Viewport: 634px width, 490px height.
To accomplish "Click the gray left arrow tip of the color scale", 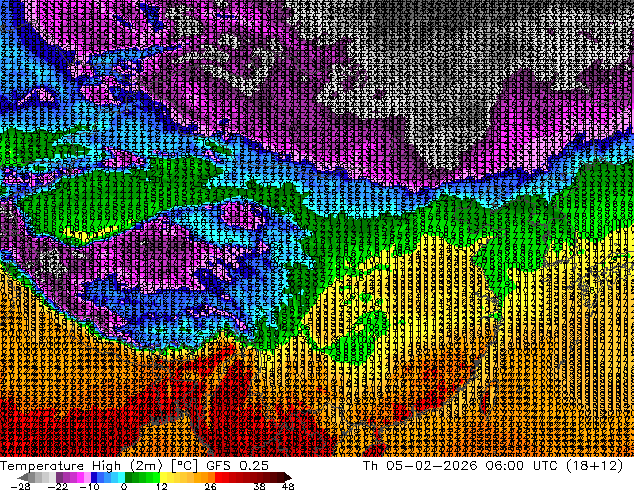I will pyautogui.click(x=22, y=477).
